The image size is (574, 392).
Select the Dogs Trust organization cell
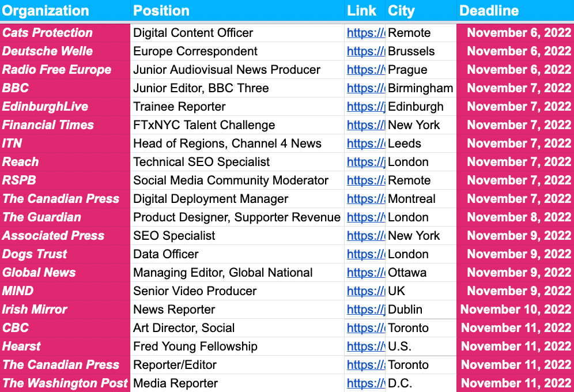[x=65, y=254]
